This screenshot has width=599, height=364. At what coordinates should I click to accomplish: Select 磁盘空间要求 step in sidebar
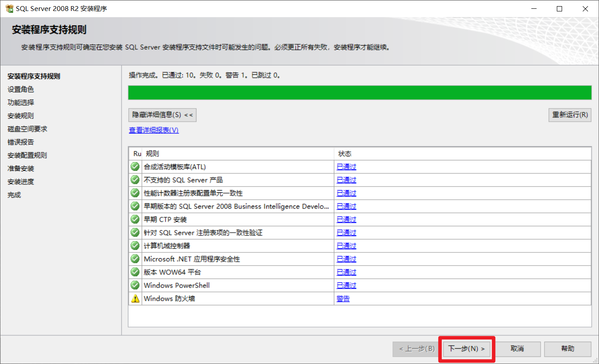[x=27, y=129]
